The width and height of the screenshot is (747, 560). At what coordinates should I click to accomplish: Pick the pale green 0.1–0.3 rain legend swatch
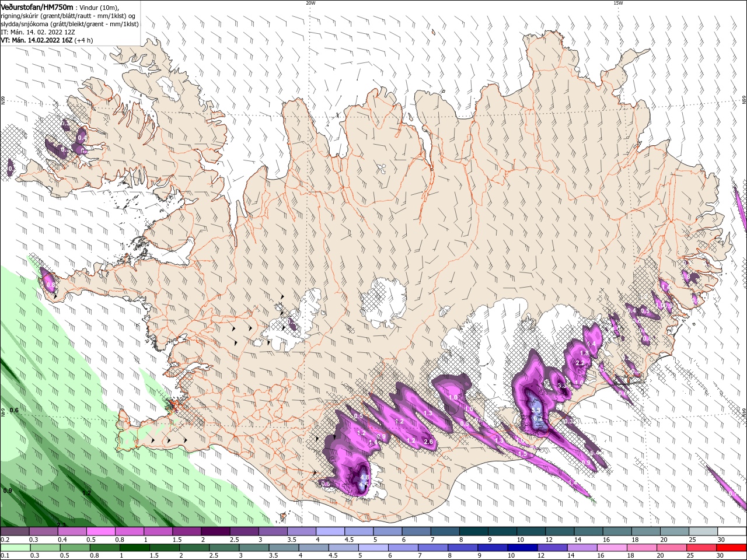point(15,548)
